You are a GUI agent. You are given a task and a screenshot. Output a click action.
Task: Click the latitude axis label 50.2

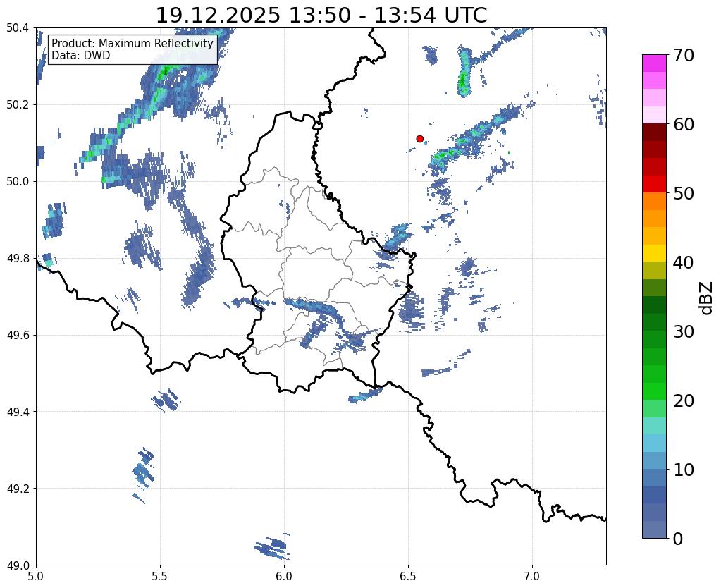(x=18, y=105)
